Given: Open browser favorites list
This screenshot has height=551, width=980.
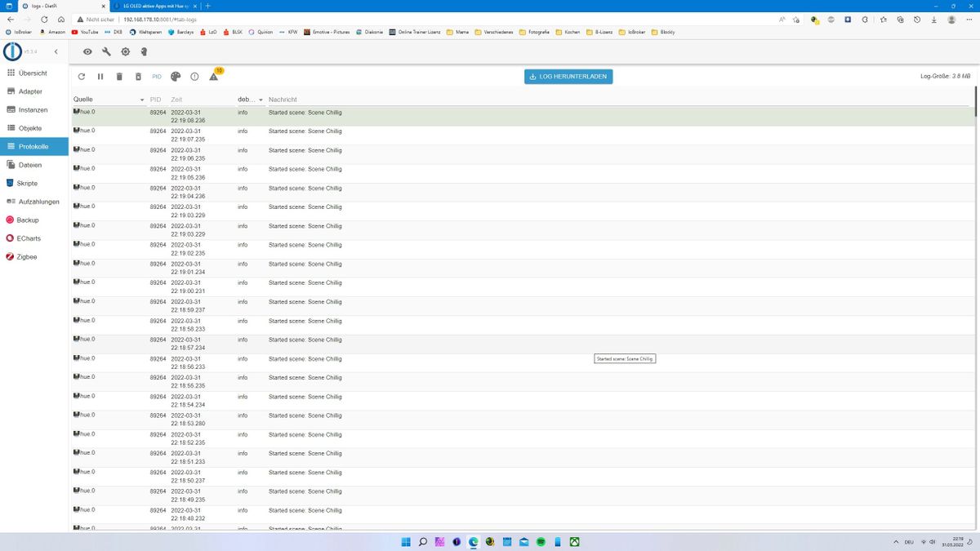Looking at the screenshot, I should coord(883,19).
